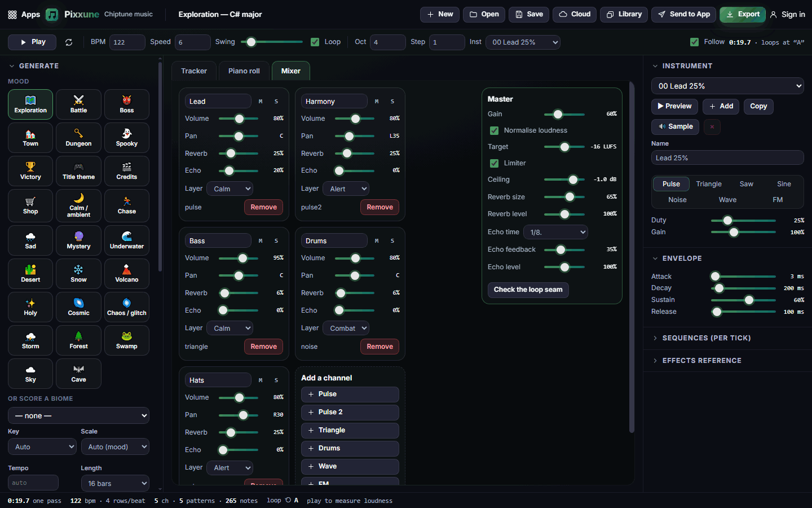Image resolution: width=812 pixels, height=508 pixels.
Task: Select the Triangle waveform tab
Action: (709, 184)
